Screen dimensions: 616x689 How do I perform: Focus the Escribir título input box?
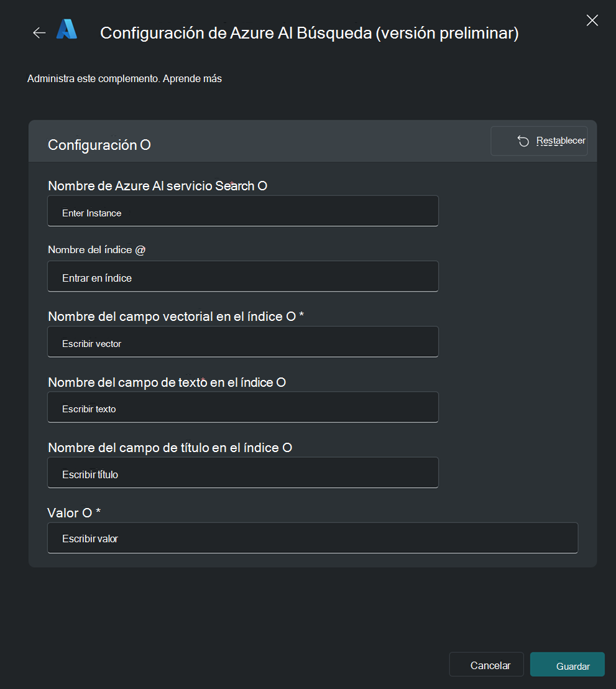243,473
